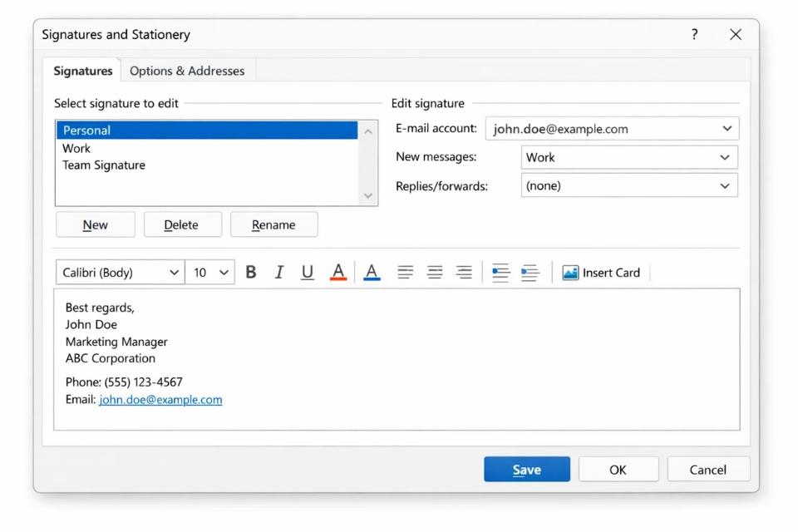The width and height of the screenshot is (798, 532).
Task: Select the center alignment icon
Action: coord(435,272)
